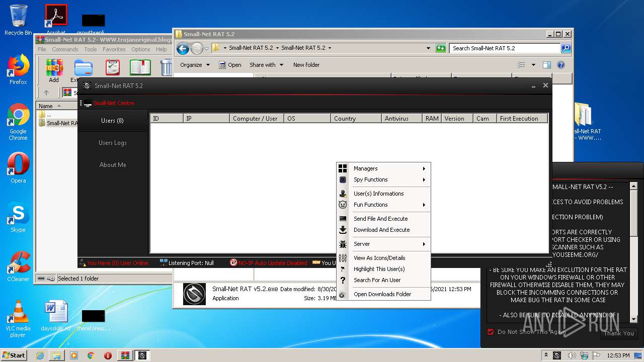Click the Explorer preview pane icon
Screen dimensions: 644x362
pos(547,65)
